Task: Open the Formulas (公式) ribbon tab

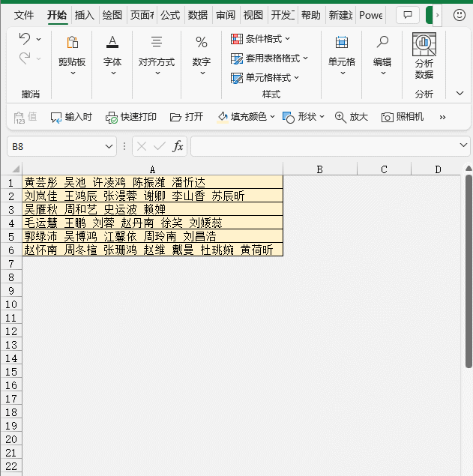Action: tap(169, 15)
